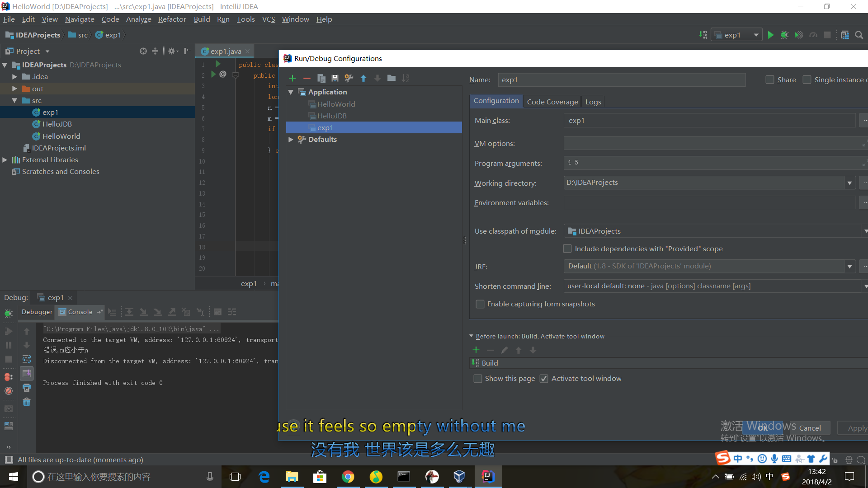The width and height of the screenshot is (868, 488).
Task: Enable the Share checkbox
Action: click(769, 80)
